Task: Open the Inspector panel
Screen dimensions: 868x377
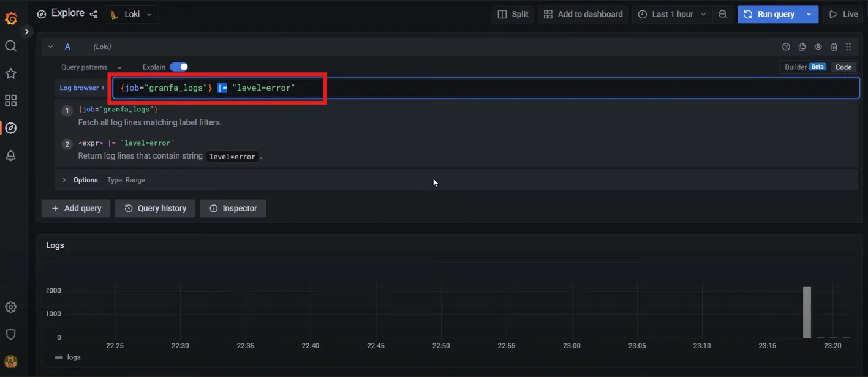Action: pos(233,208)
